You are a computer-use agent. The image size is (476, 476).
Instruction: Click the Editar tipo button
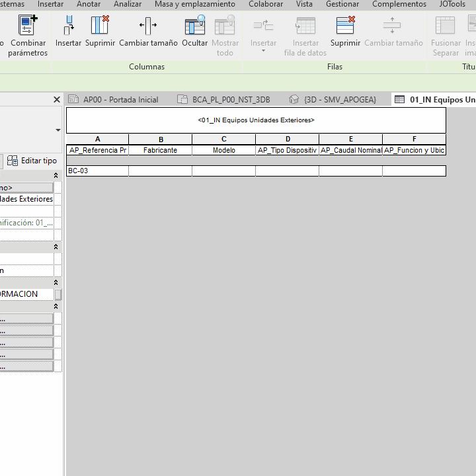pos(32,161)
